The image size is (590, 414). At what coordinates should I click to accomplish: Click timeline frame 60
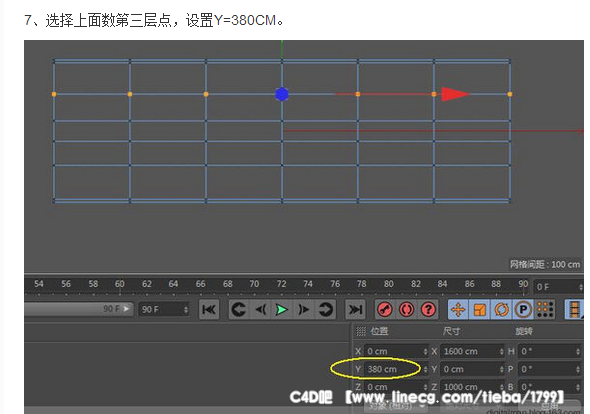(x=120, y=284)
